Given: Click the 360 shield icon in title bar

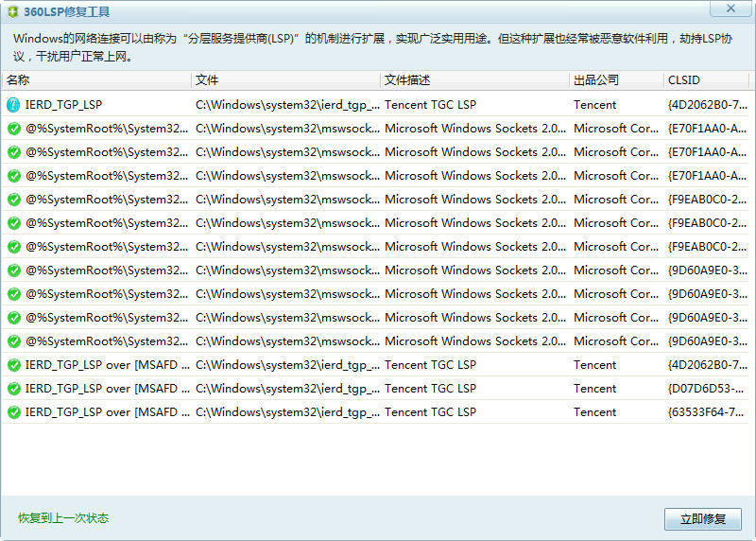Looking at the screenshot, I should [x=12, y=10].
